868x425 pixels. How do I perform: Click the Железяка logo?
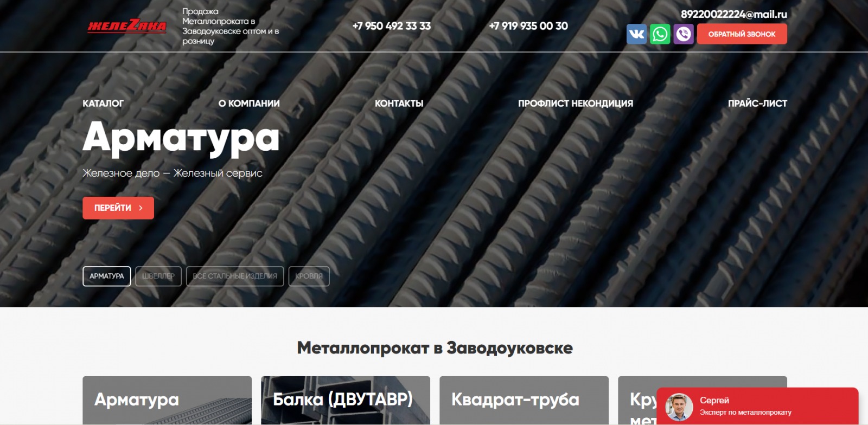(x=127, y=26)
